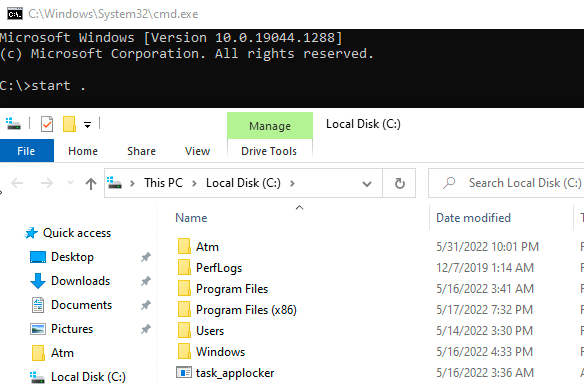Click the task_applocker file icon
584x384 pixels.
(x=184, y=372)
